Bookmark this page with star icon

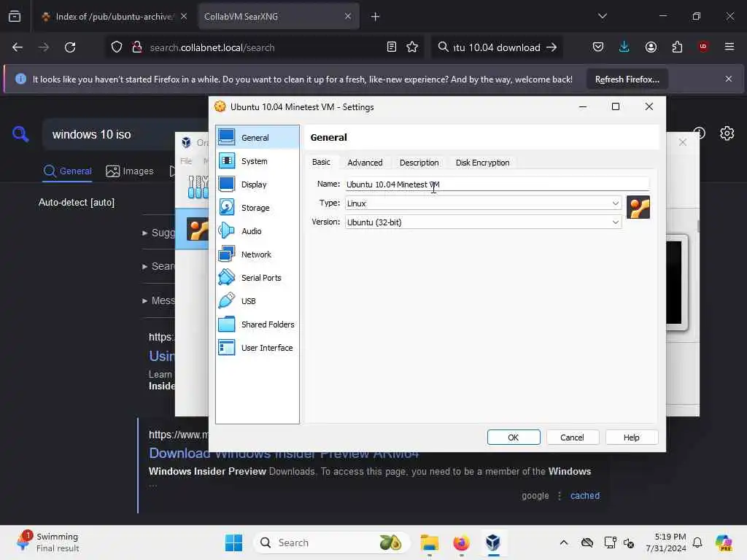(412, 47)
